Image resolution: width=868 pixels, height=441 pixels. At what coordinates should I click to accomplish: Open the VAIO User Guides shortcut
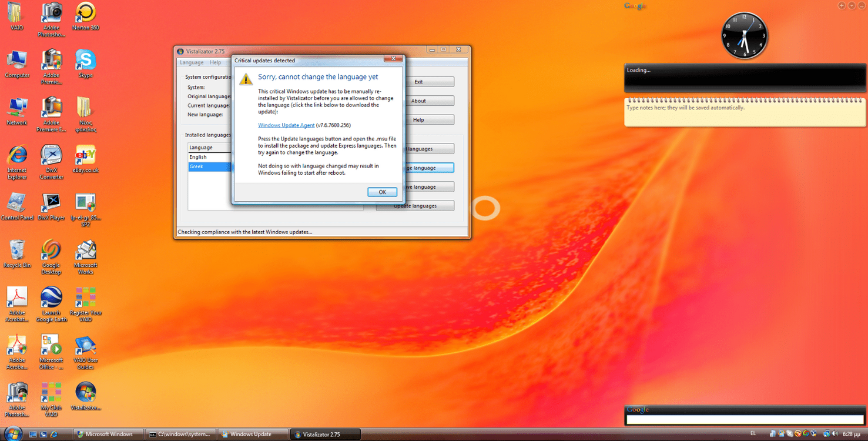pos(85,353)
